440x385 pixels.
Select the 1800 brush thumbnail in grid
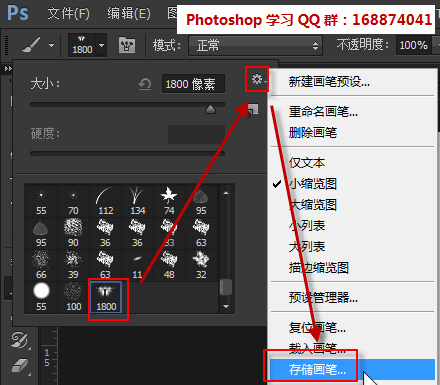pyautogui.click(x=106, y=297)
